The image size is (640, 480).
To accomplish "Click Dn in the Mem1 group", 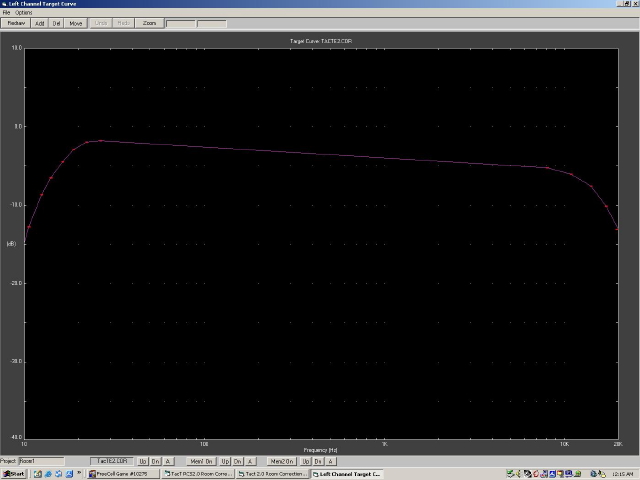I will (x=238, y=462).
